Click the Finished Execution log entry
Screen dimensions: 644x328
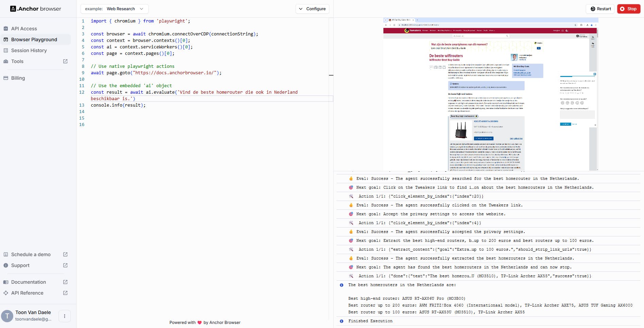point(370,321)
